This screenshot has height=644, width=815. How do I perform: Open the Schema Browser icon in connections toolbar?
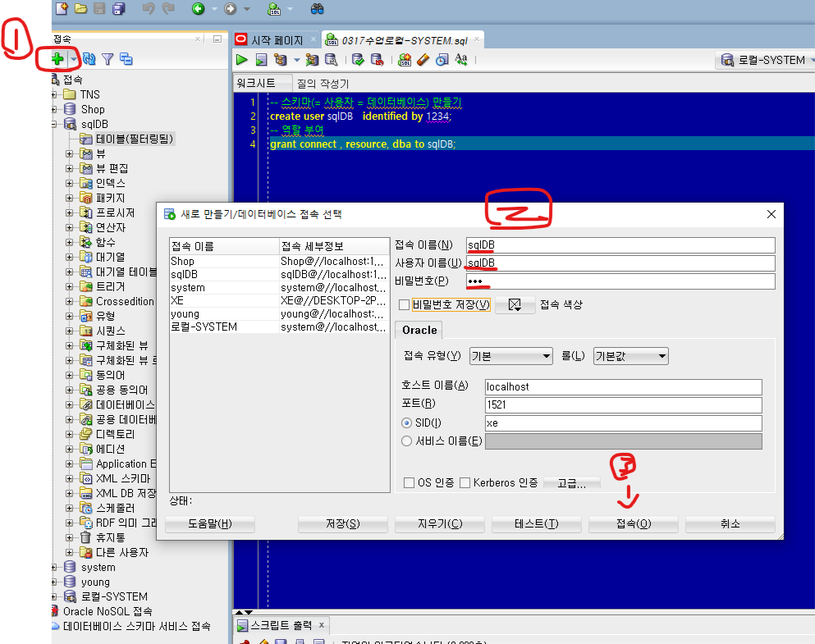point(126,59)
